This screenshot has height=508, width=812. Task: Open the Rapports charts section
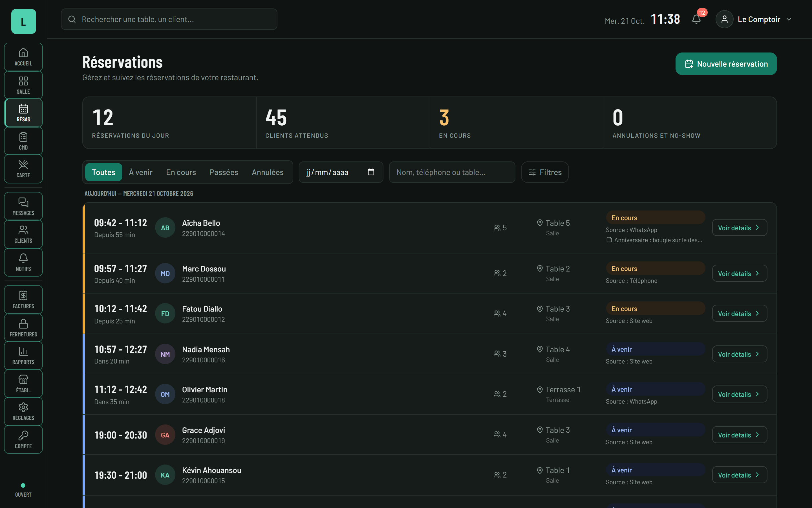[x=23, y=356]
